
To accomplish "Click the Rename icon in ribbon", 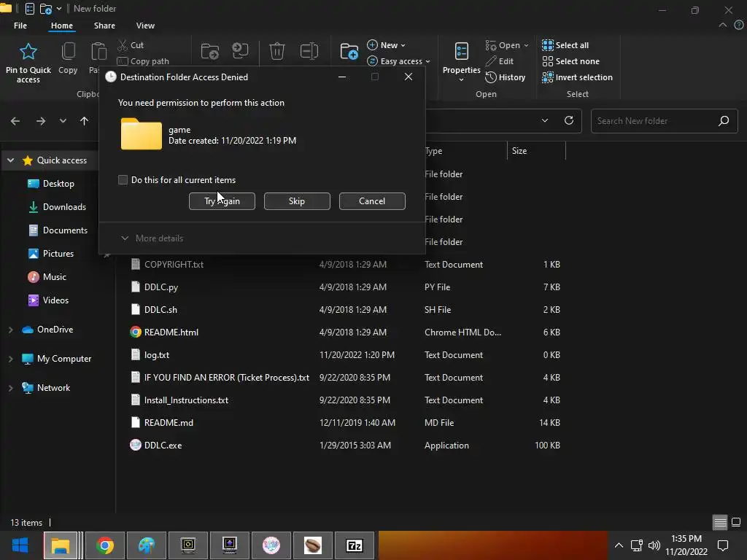I will (309, 51).
